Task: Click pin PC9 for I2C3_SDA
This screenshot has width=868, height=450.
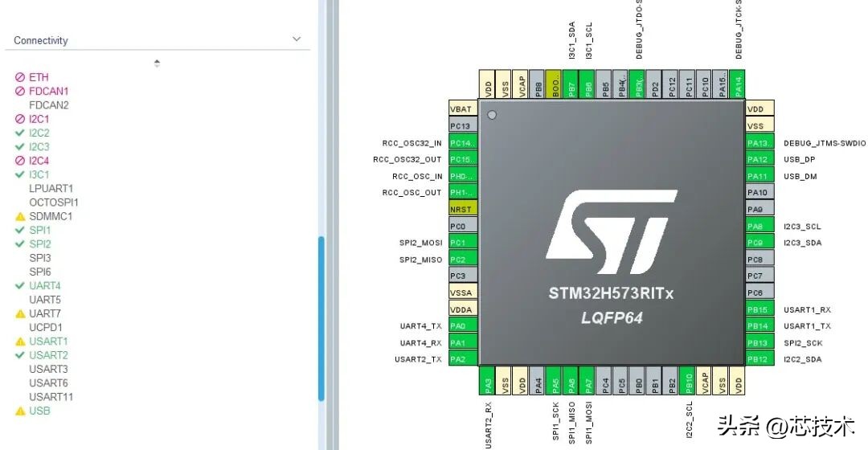Action: coord(759,243)
